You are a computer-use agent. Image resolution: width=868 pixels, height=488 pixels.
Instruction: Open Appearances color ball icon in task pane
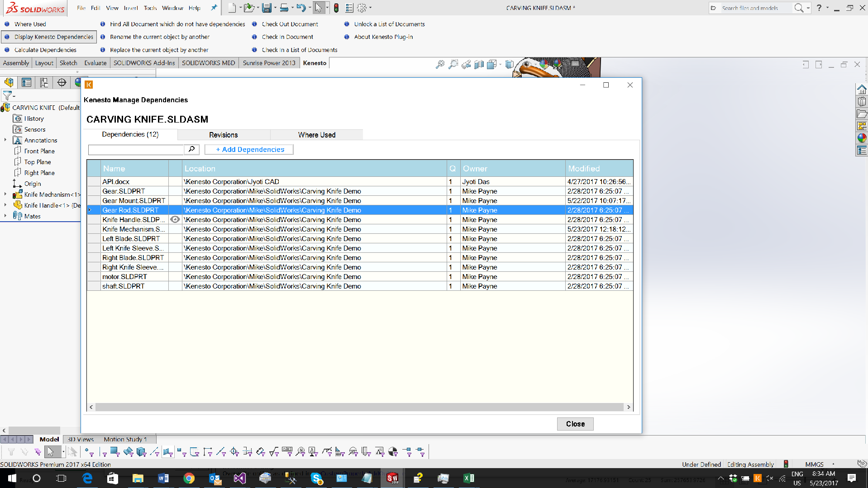pyautogui.click(x=862, y=138)
